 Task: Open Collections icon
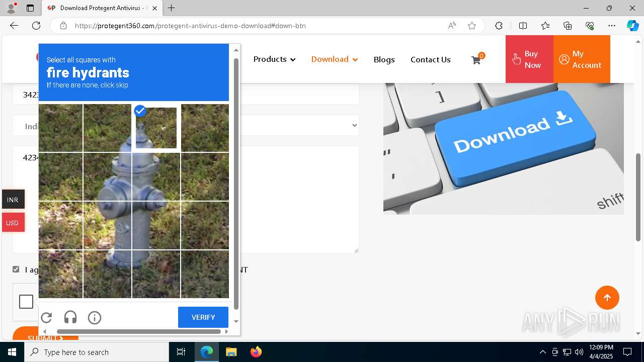pyautogui.click(x=568, y=26)
